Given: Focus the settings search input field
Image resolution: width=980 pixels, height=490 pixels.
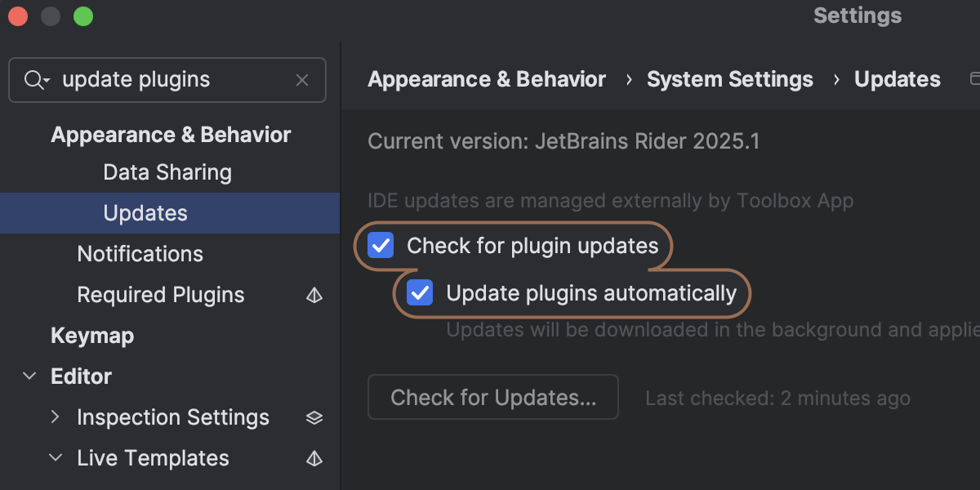Looking at the screenshot, I should tap(171, 80).
